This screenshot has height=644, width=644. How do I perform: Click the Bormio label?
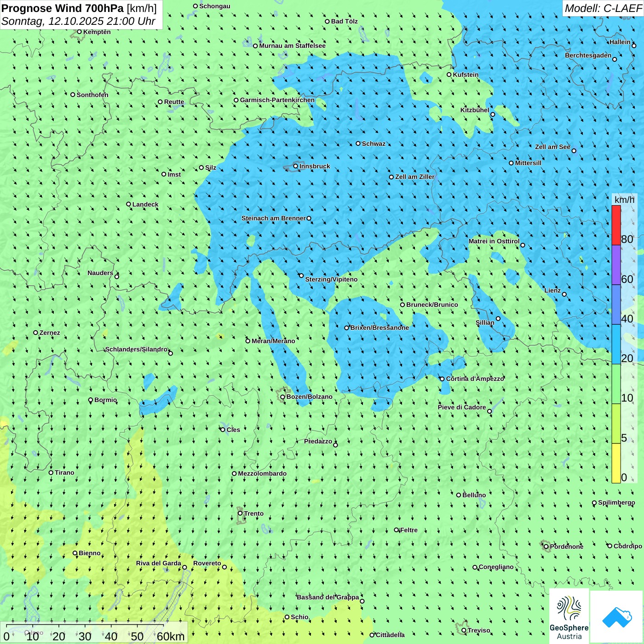click(x=105, y=400)
